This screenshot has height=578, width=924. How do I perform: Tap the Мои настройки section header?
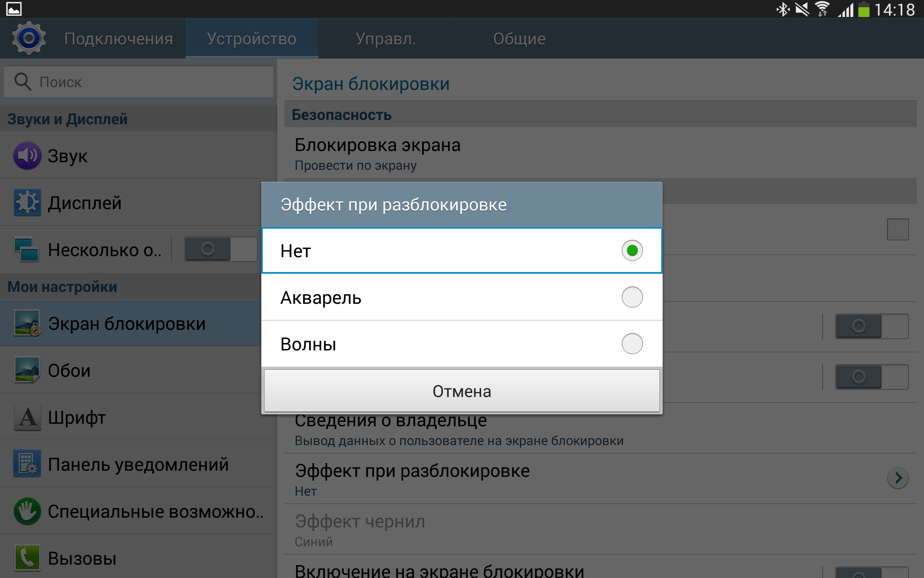[131, 287]
